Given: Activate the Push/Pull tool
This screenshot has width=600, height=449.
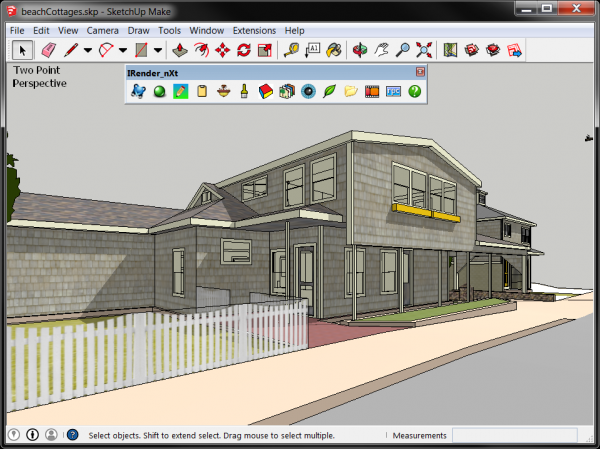Looking at the screenshot, I should click(181, 49).
